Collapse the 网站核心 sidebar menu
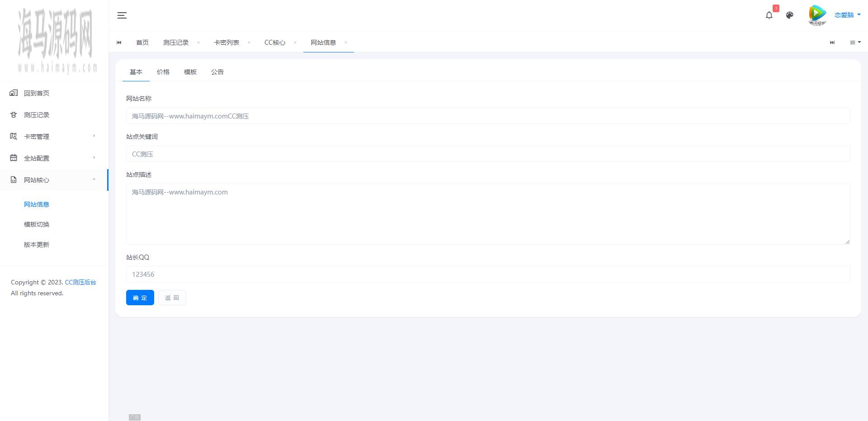 click(x=54, y=180)
